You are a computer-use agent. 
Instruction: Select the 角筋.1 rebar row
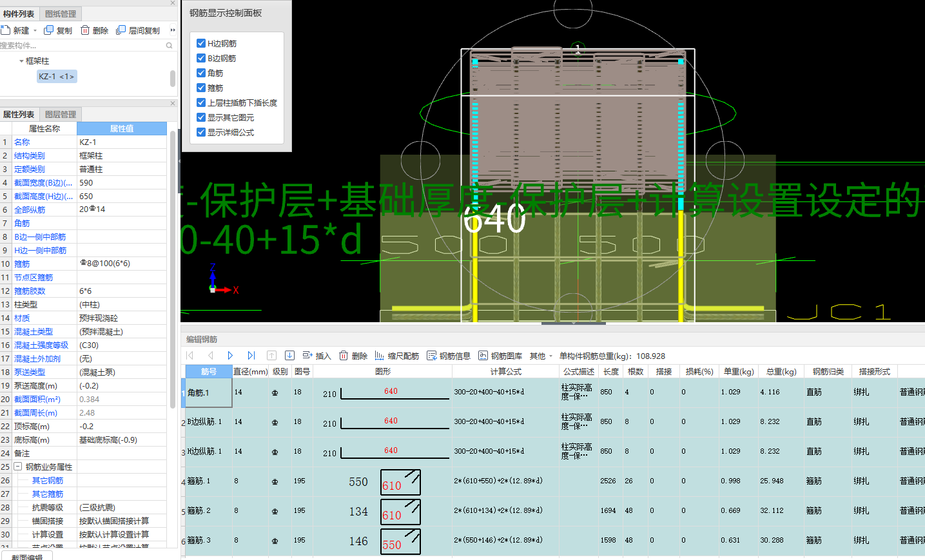[x=554, y=392]
